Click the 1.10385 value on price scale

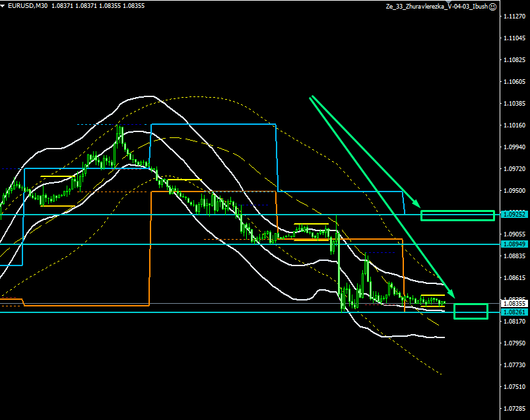[514, 104]
